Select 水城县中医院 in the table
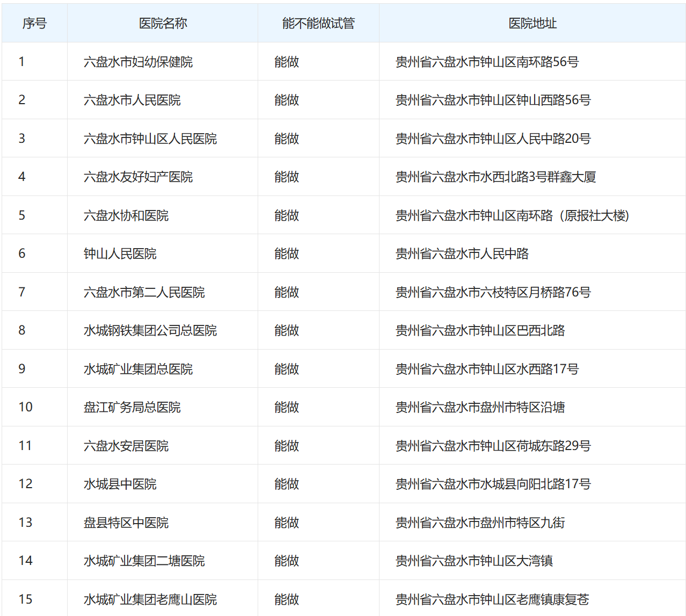 pos(120,484)
